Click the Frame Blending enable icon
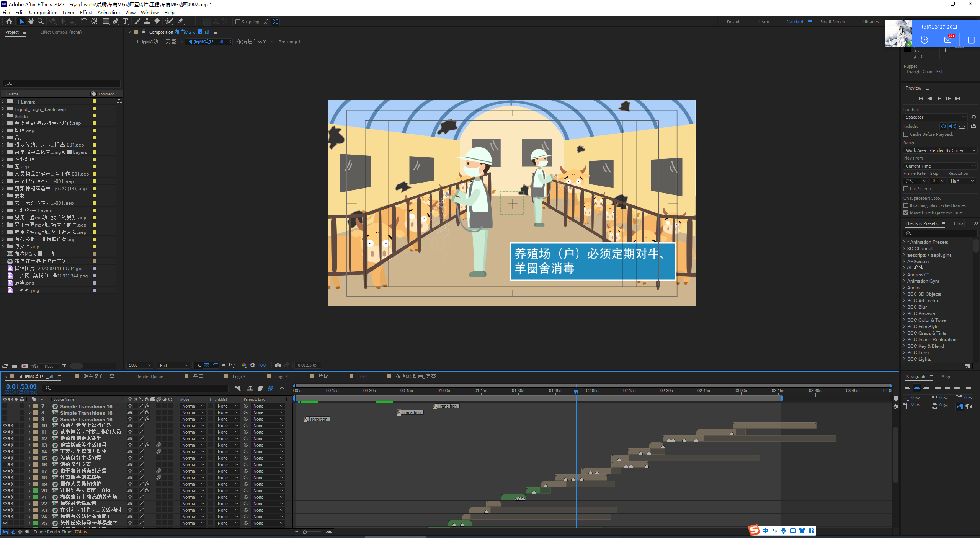 (260, 388)
